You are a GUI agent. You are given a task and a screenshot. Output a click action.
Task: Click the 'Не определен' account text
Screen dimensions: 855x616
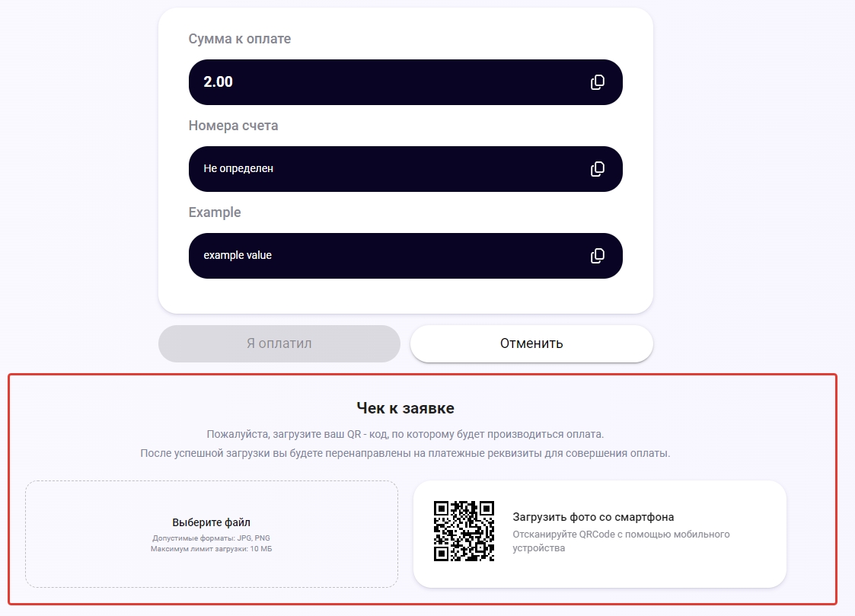(x=238, y=169)
